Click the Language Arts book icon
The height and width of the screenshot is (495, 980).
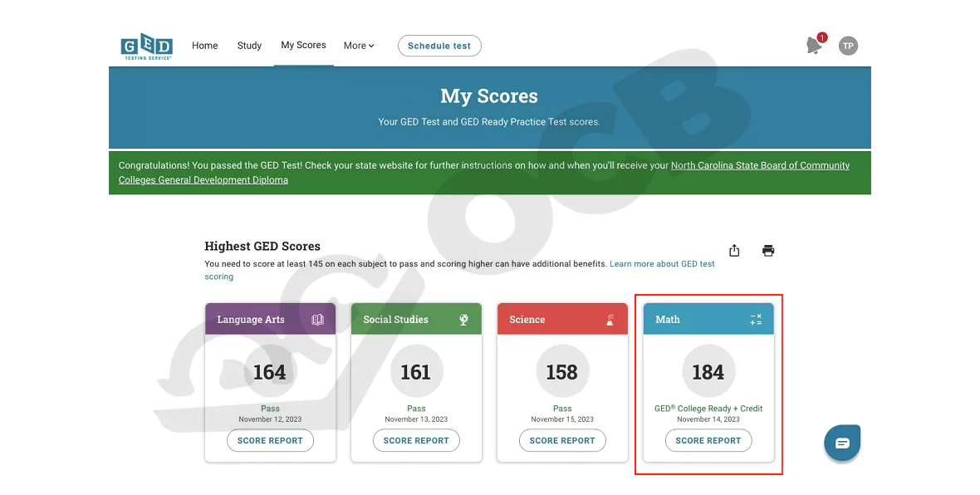click(x=317, y=320)
